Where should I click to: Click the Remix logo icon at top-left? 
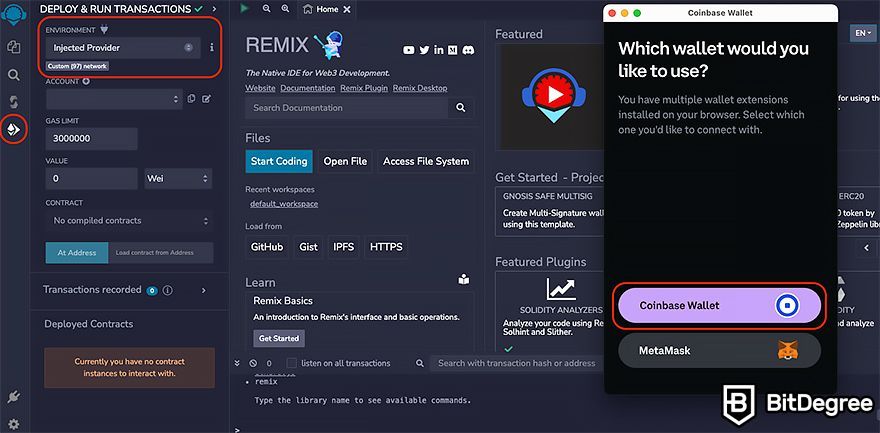pos(13,14)
